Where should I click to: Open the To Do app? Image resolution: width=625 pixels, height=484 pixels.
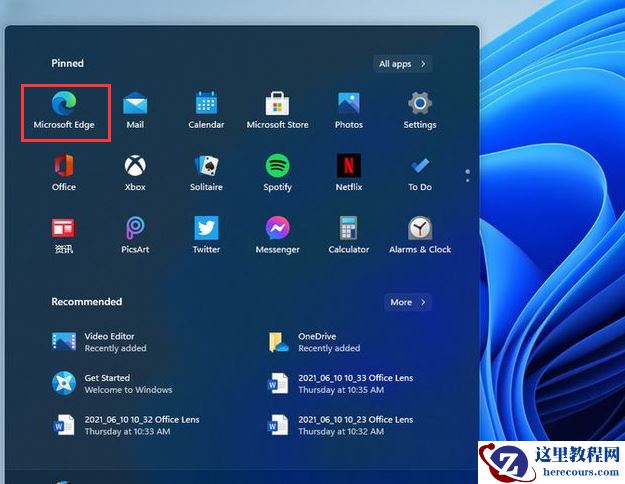[420, 173]
